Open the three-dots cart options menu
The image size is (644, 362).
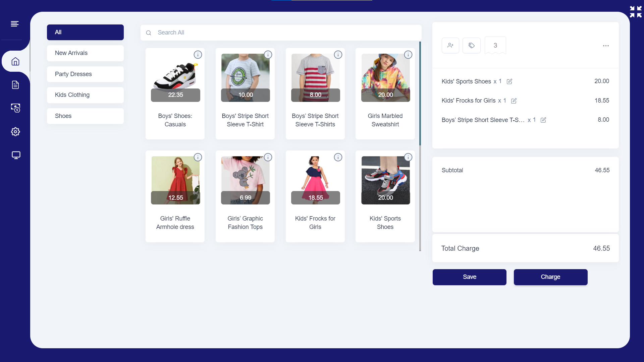[605, 46]
